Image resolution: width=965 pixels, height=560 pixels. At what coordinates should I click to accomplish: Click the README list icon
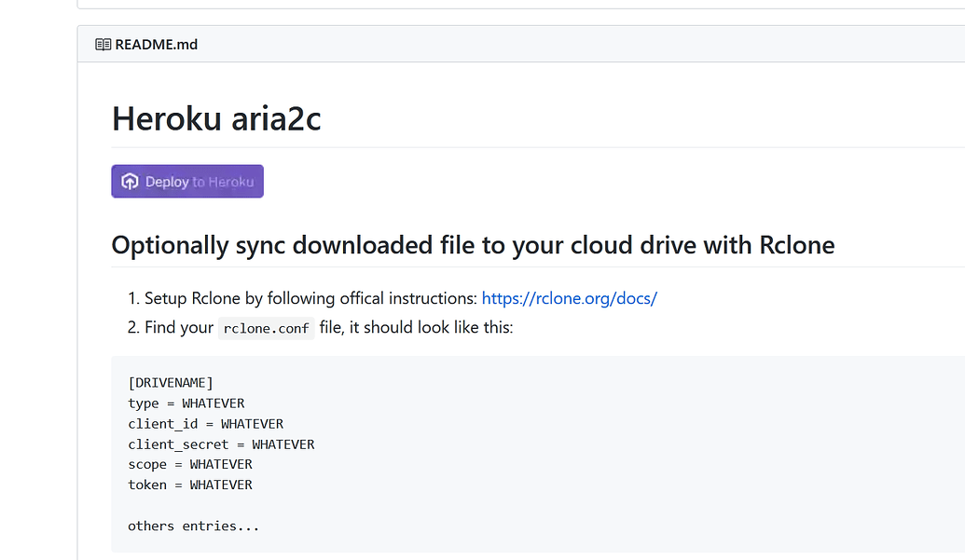[103, 44]
